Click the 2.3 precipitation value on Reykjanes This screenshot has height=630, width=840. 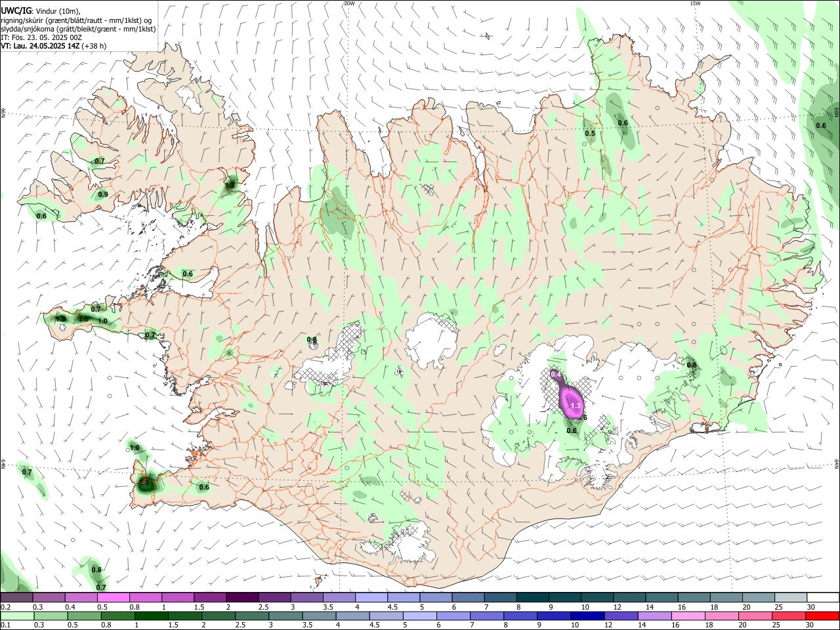pyautogui.click(x=145, y=484)
